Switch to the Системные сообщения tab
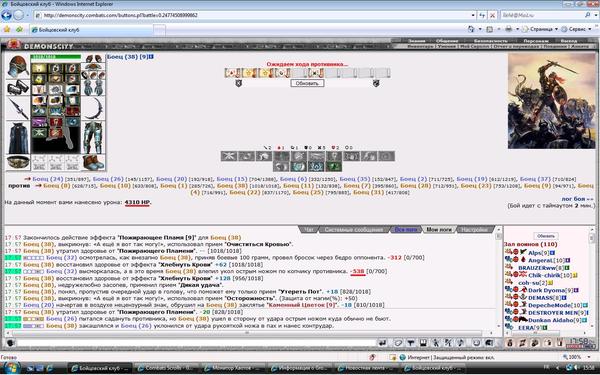The height and width of the screenshot is (375, 600). coord(353,230)
